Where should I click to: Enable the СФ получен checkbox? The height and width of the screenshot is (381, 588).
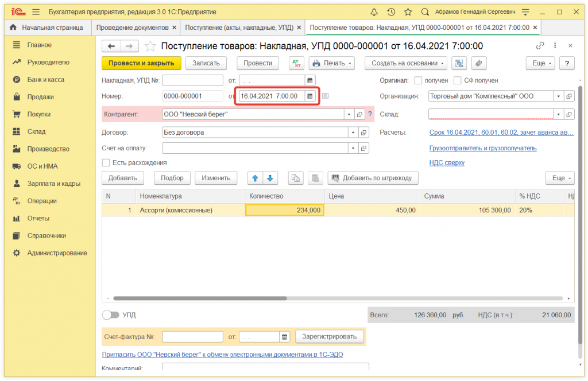tap(458, 81)
